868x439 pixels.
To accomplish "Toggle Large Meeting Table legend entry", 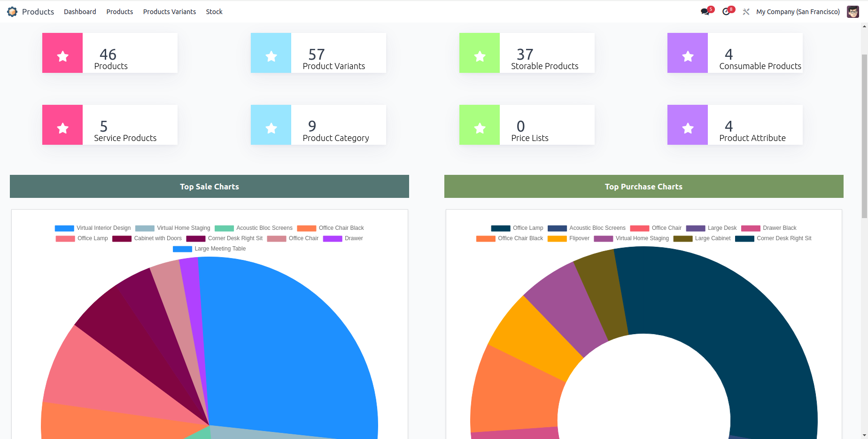I will tap(209, 249).
